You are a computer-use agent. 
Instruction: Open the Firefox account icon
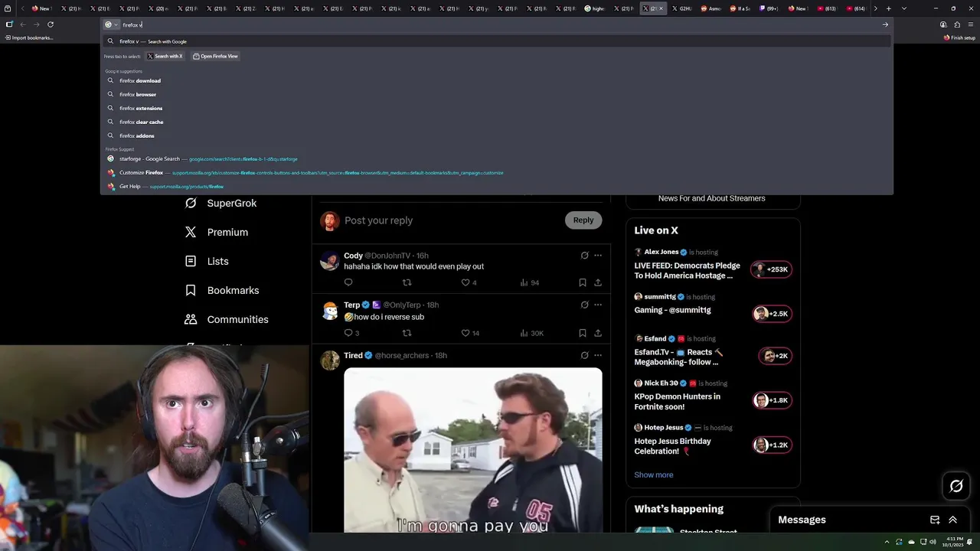coord(943,24)
